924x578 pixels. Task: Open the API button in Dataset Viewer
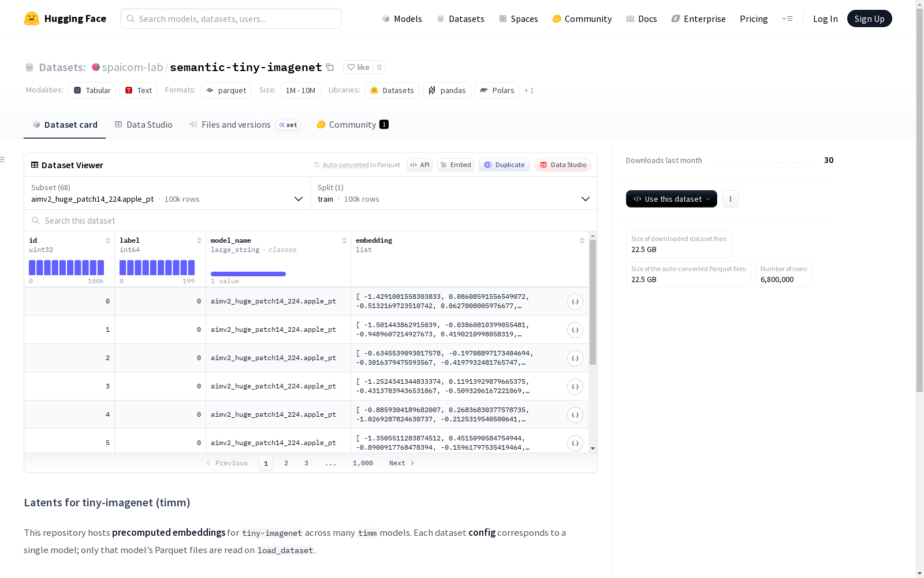click(x=420, y=165)
